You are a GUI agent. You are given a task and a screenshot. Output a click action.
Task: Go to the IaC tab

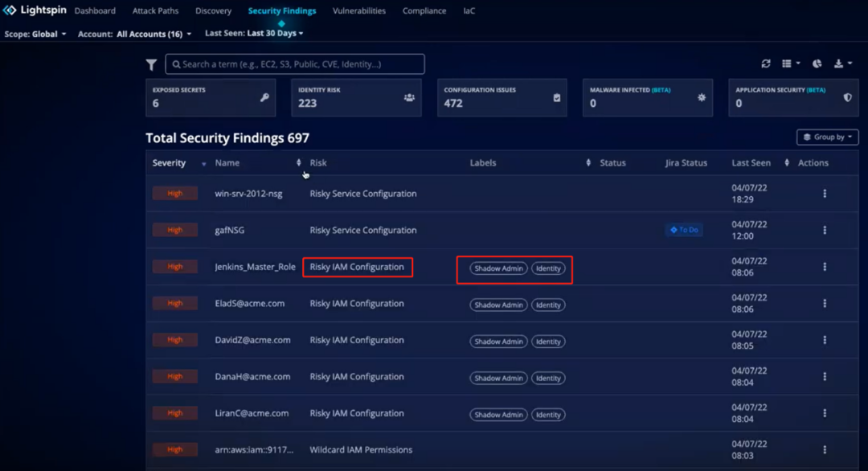pyautogui.click(x=469, y=10)
